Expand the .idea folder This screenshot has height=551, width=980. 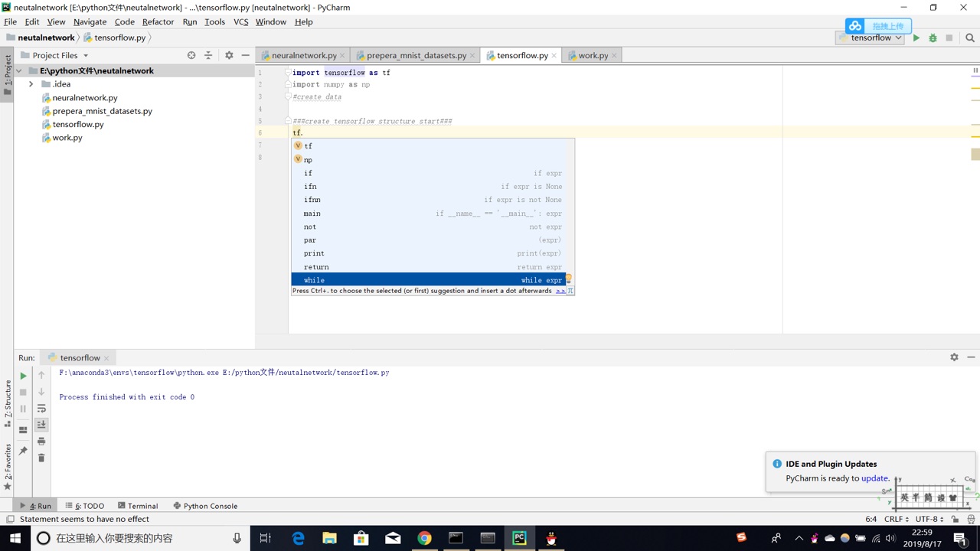[31, 84]
